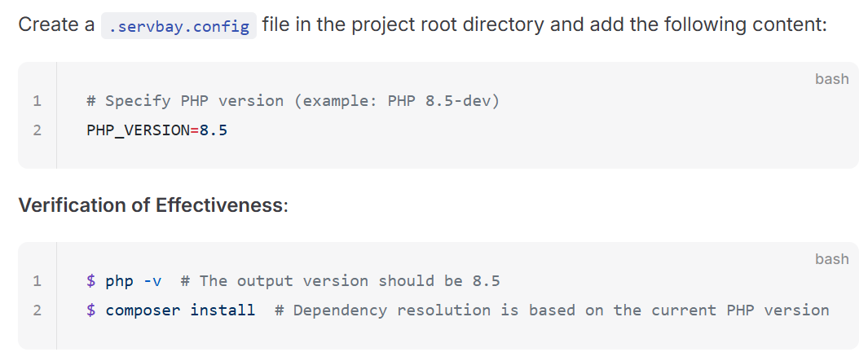This screenshot has height=361, width=868.
Task: Click the purple $ prompt before php
Action: 90,280
